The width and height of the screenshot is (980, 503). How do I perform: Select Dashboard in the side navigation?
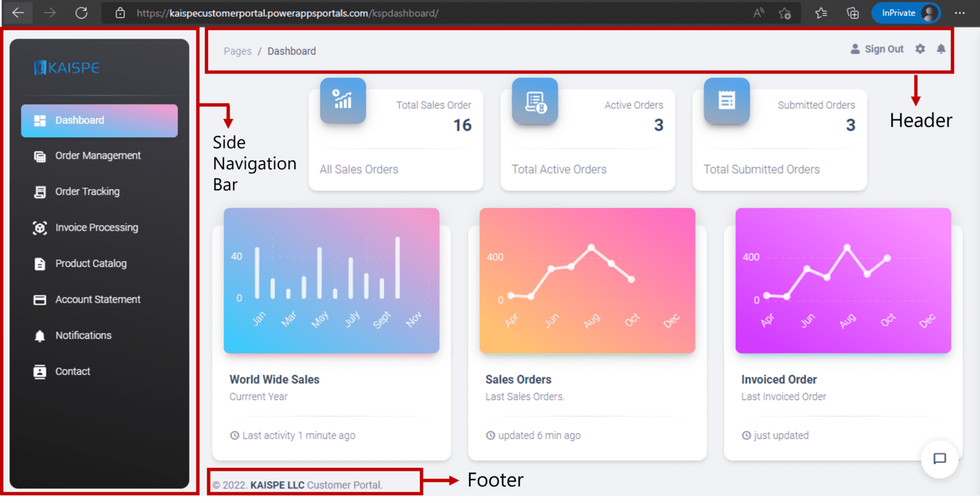tap(79, 120)
